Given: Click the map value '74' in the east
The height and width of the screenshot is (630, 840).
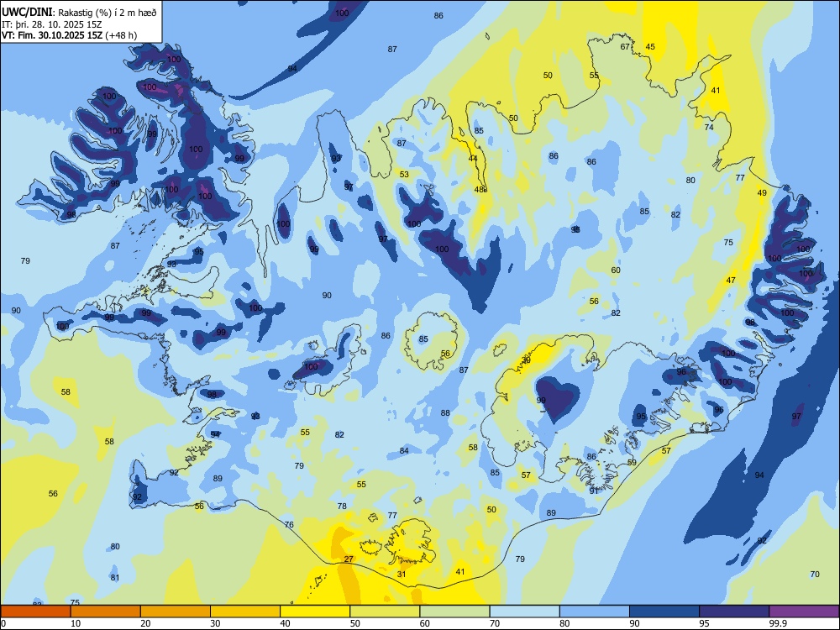Looking at the screenshot, I should click(x=709, y=127).
